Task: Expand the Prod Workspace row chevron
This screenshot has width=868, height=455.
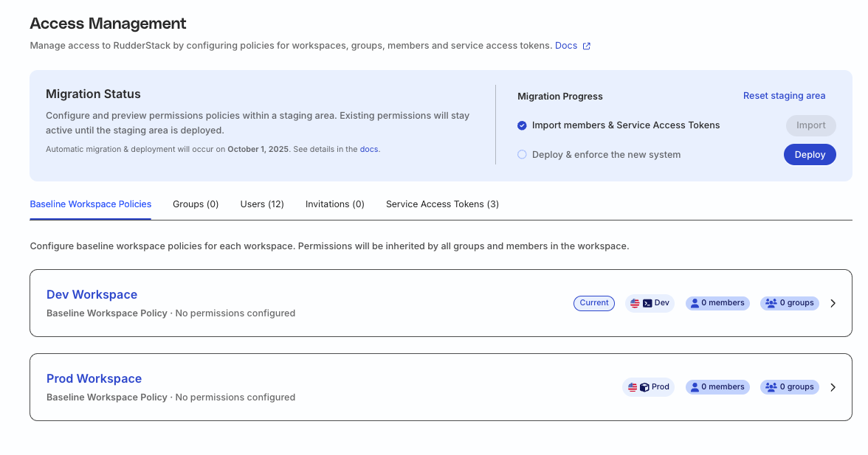Action: pos(833,386)
